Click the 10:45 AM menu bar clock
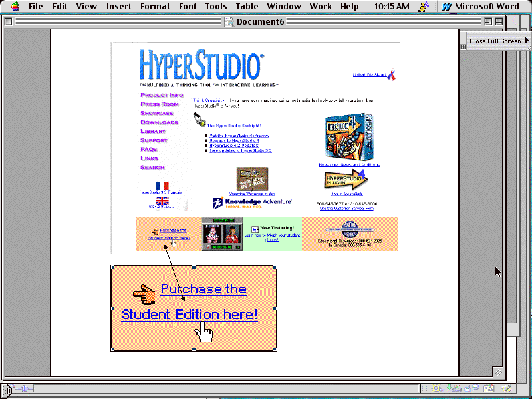The width and height of the screenshot is (532, 399). point(392,7)
